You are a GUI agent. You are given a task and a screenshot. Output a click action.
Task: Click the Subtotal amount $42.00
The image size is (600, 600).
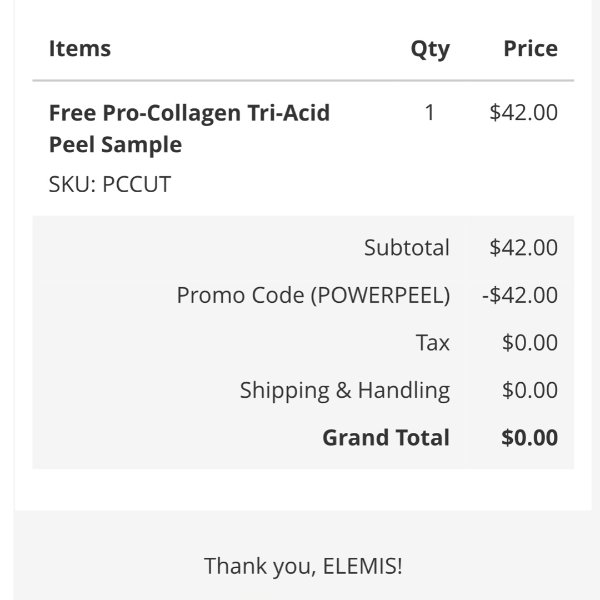pyautogui.click(x=523, y=248)
